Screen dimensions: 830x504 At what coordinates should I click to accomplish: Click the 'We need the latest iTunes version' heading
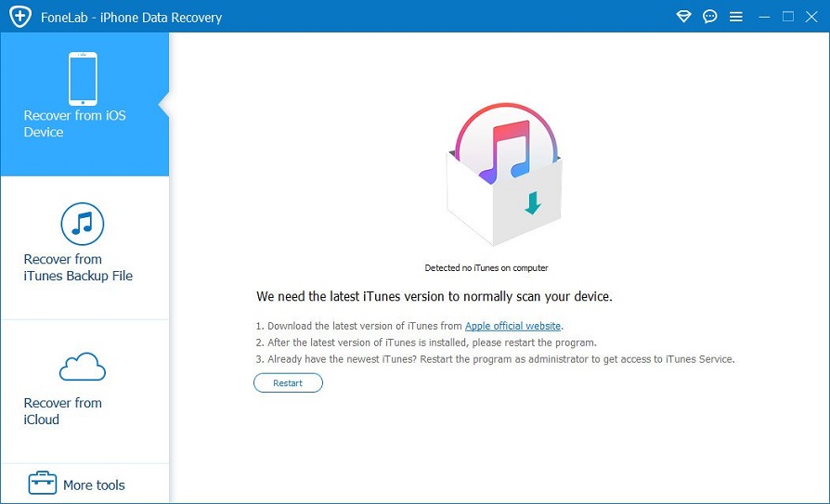point(434,296)
